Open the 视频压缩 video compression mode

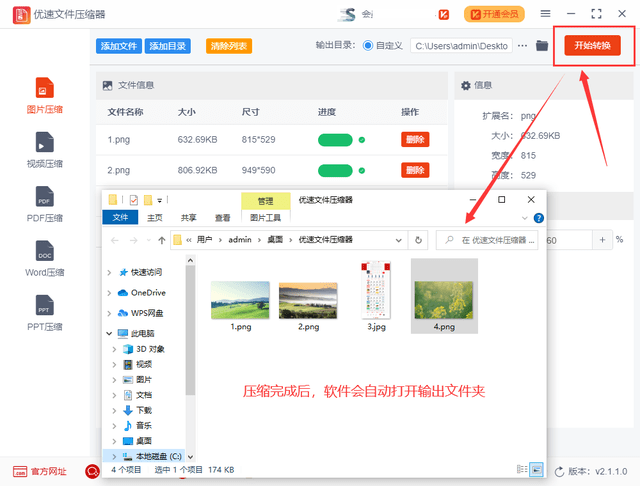[x=43, y=148]
